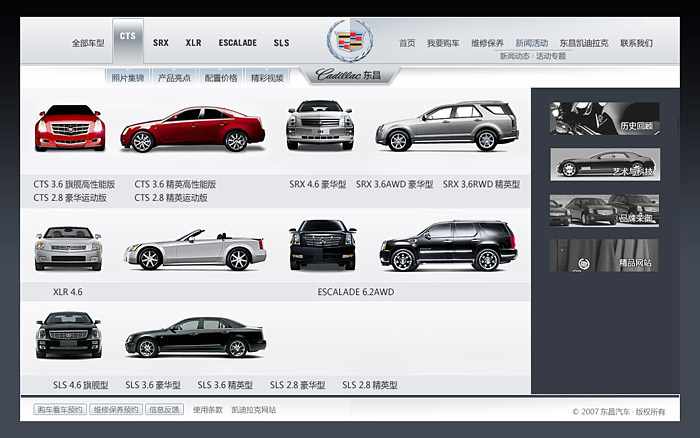Select SLS 3.6 豪华型 trim
Screen dimensions: 700x438
(x=153, y=385)
